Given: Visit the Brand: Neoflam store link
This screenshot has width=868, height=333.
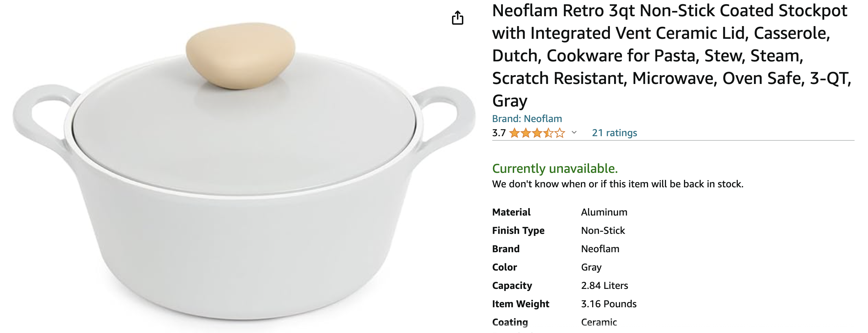Looking at the screenshot, I should pyautogui.click(x=527, y=119).
